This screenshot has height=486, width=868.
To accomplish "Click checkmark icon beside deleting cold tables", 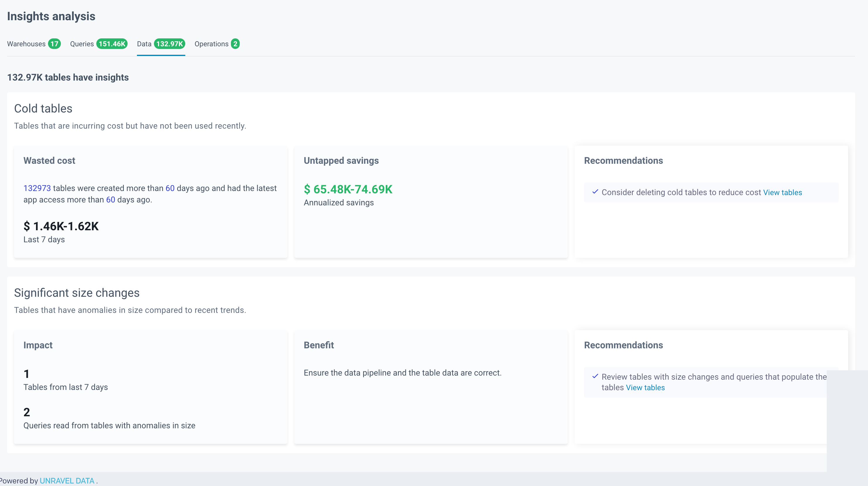I will [x=595, y=192].
